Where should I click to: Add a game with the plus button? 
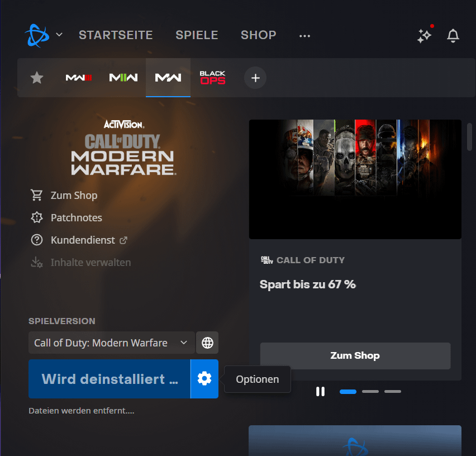pyautogui.click(x=255, y=78)
